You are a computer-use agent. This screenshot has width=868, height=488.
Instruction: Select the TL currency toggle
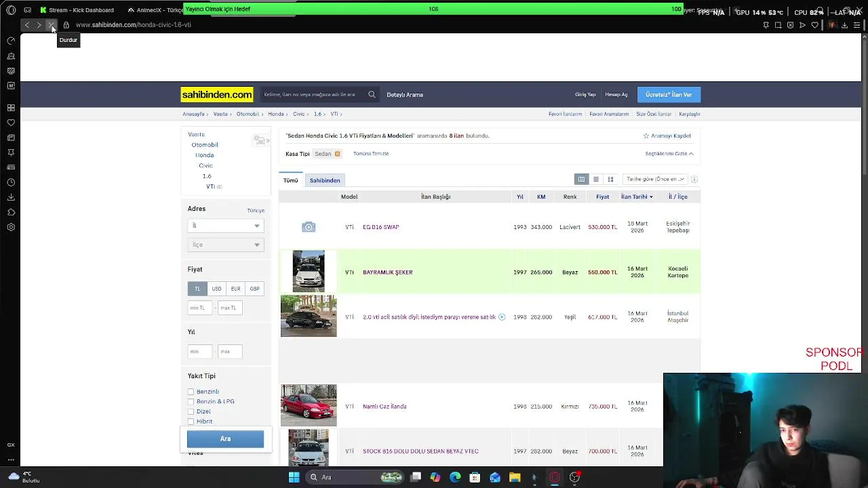(x=197, y=289)
